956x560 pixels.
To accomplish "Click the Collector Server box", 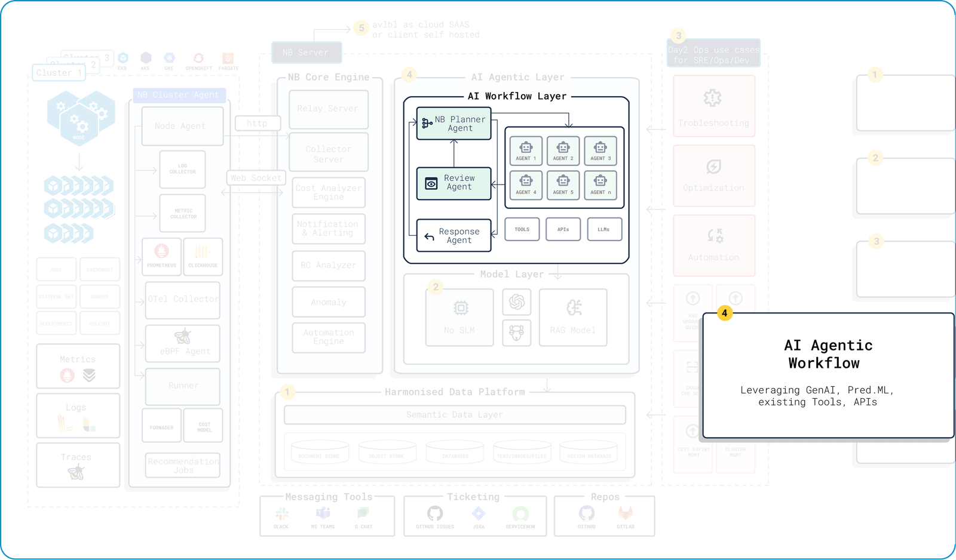I will point(329,153).
